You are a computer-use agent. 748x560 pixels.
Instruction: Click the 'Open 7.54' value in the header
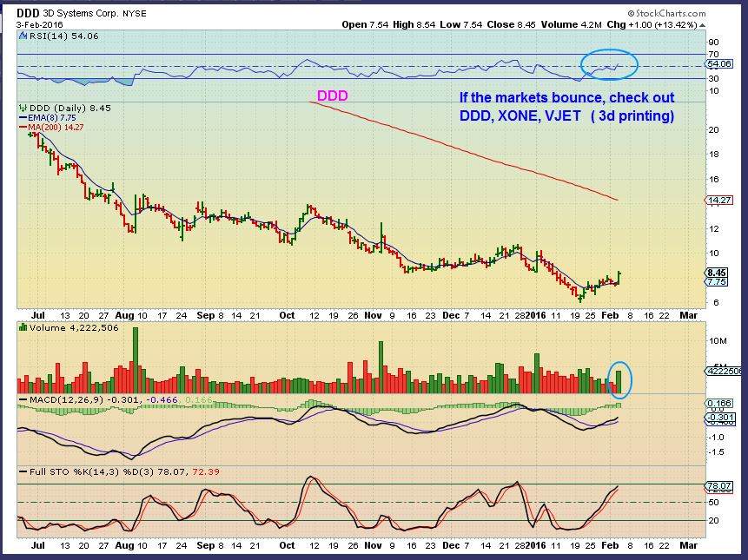pos(365,25)
